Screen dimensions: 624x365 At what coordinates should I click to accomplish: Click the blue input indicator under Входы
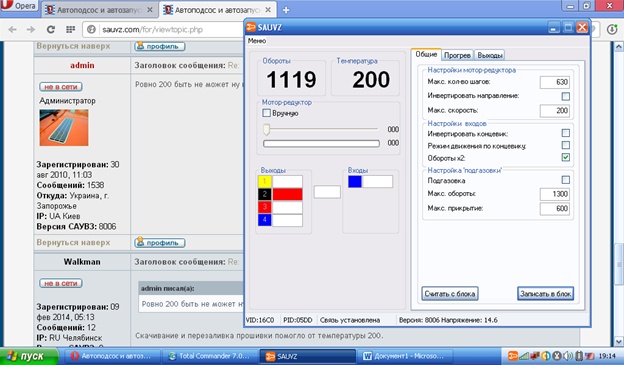[x=355, y=182]
